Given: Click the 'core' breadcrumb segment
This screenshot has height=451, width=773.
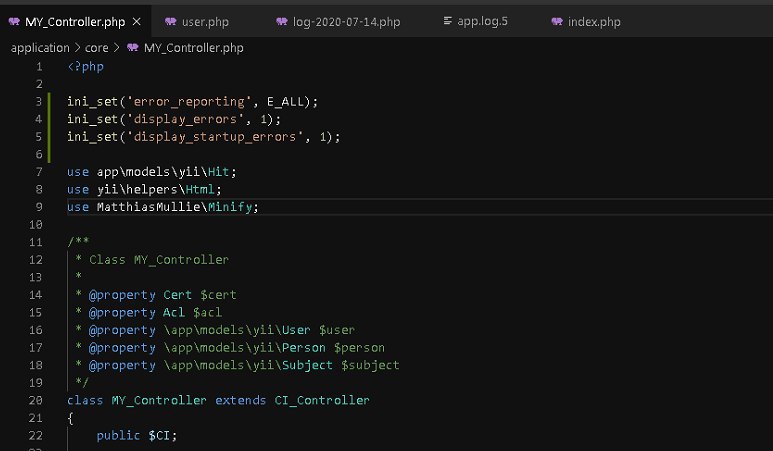Looking at the screenshot, I should [97, 48].
